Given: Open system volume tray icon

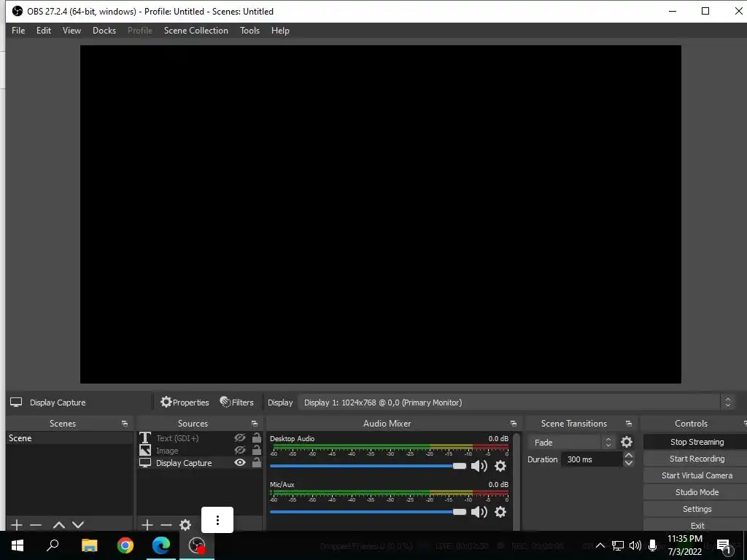Looking at the screenshot, I should tap(635, 545).
